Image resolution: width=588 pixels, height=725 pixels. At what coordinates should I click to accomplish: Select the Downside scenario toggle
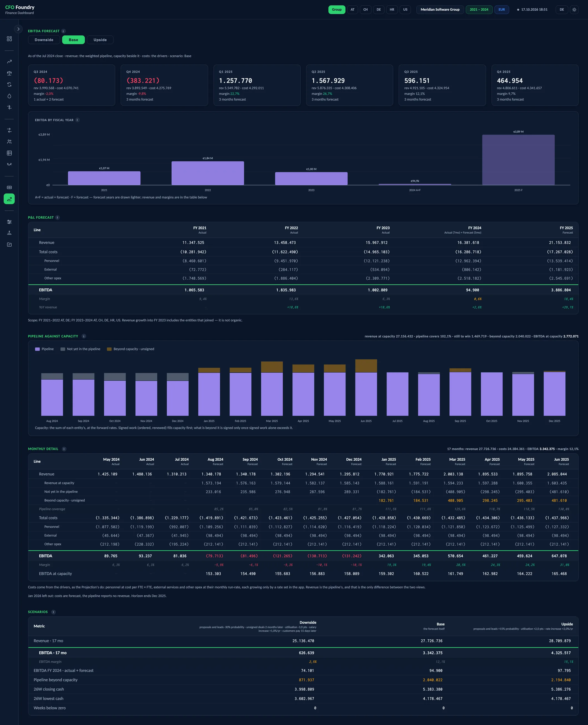pyautogui.click(x=44, y=40)
